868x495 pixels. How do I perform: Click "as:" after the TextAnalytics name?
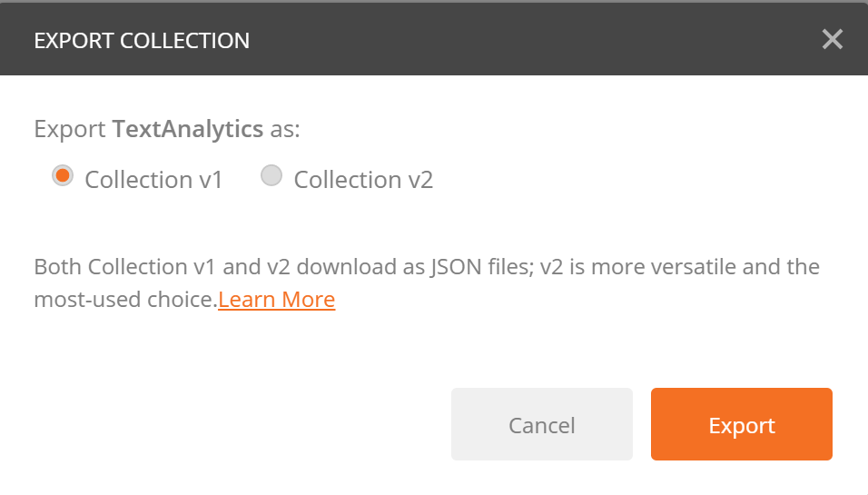click(284, 129)
